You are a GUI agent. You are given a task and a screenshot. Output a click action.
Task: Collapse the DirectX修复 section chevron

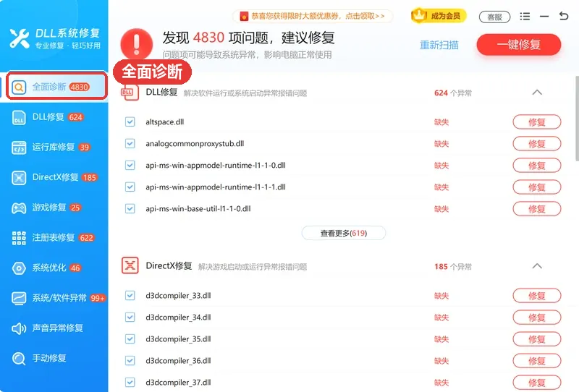537,265
